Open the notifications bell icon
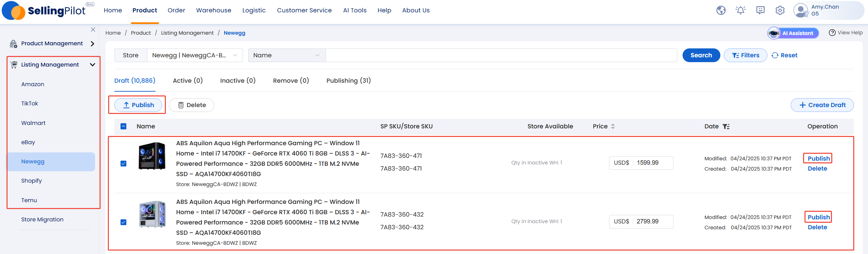Image resolution: width=868 pixels, height=254 pixels. pyautogui.click(x=741, y=10)
